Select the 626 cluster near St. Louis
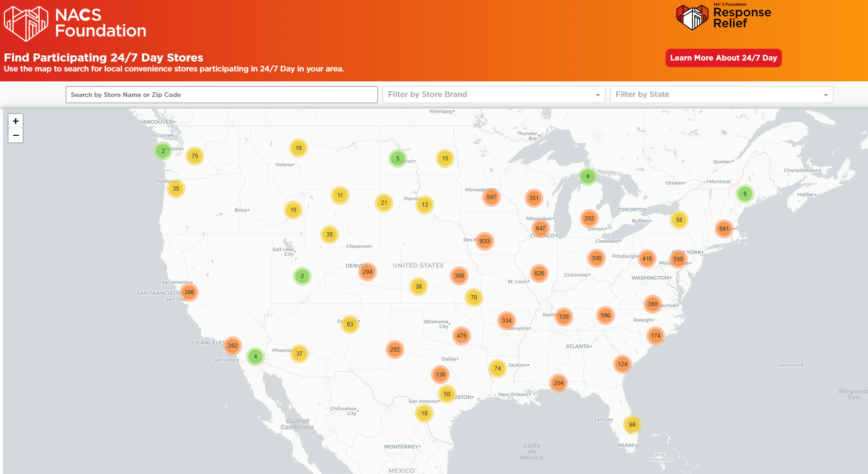The width and height of the screenshot is (868, 474). coord(539,273)
